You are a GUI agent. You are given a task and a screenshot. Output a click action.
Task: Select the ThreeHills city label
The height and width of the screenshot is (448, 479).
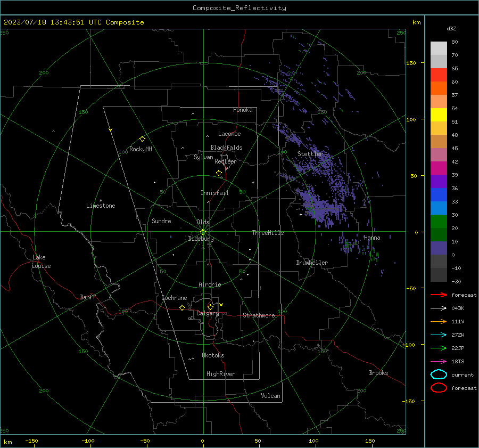point(268,233)
